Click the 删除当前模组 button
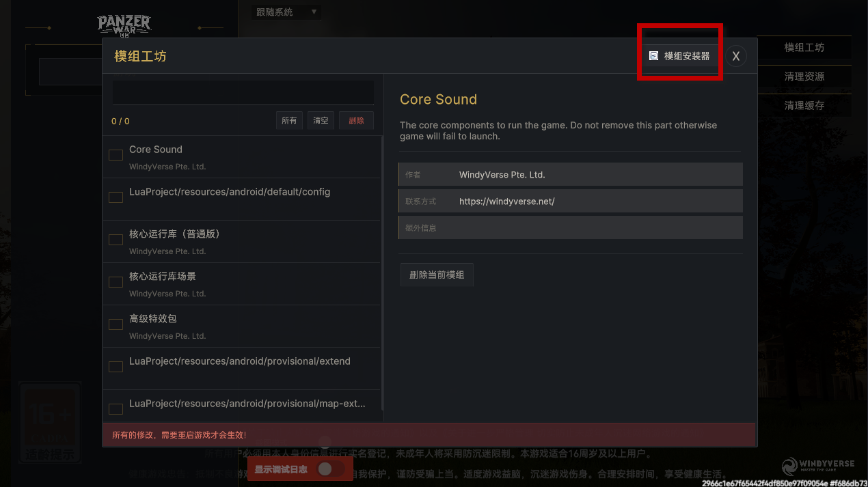Screen dimensions: 868x487 [x=437, y=275]
